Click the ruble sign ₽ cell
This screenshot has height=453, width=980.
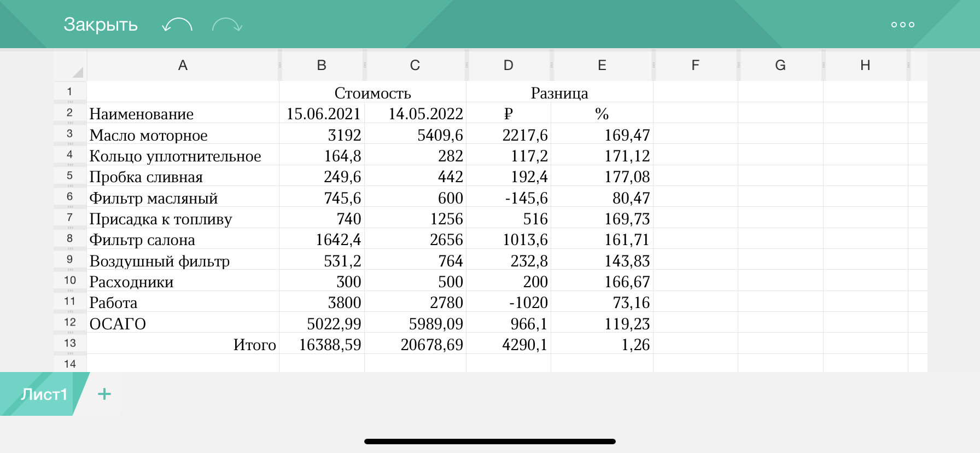[509, 113]
